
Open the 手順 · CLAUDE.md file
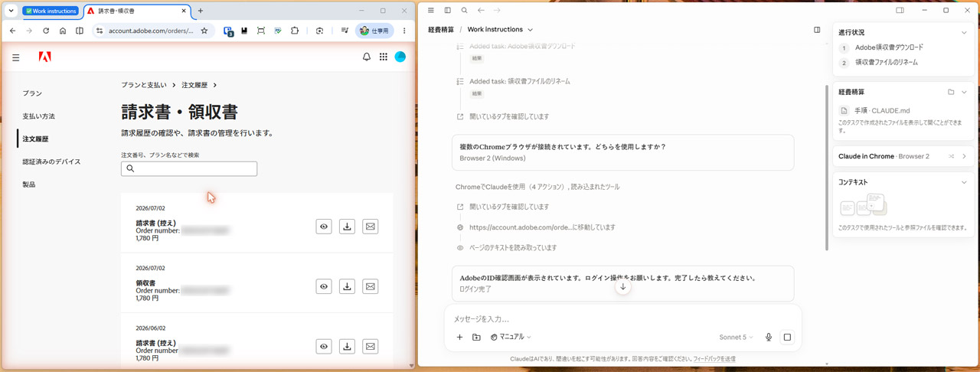pyautogui.click(x=882, y=110)
